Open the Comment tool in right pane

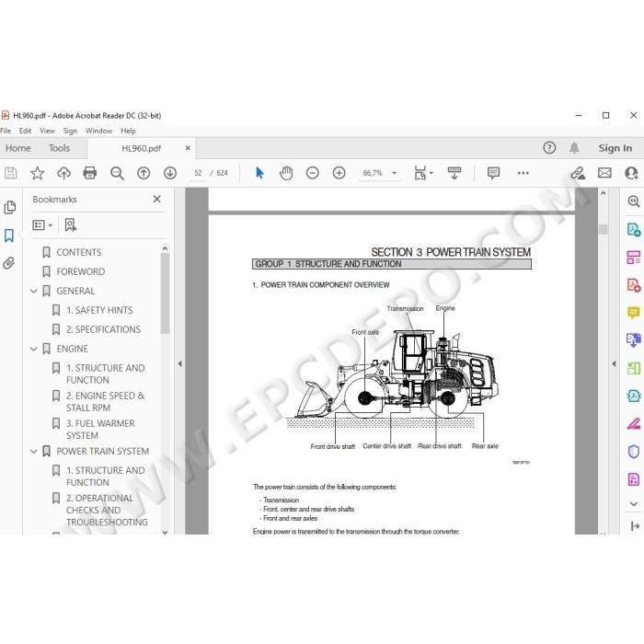[x=633, y=313]
